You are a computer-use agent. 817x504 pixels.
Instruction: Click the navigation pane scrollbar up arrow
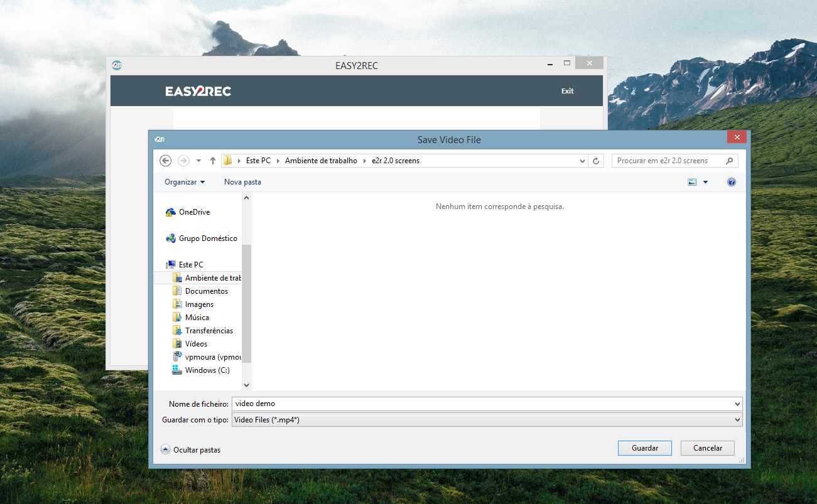click(246, 198)
